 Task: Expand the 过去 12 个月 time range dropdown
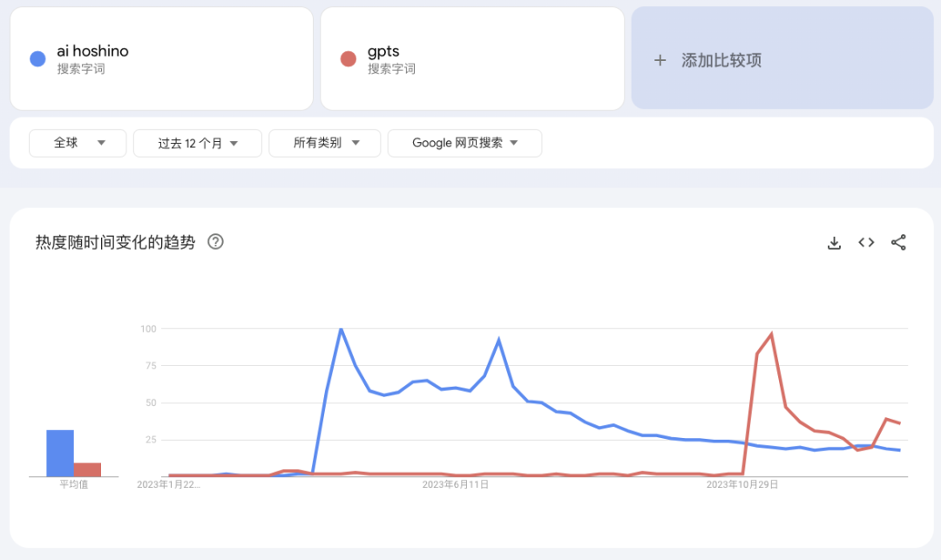(x=198, y=143)
